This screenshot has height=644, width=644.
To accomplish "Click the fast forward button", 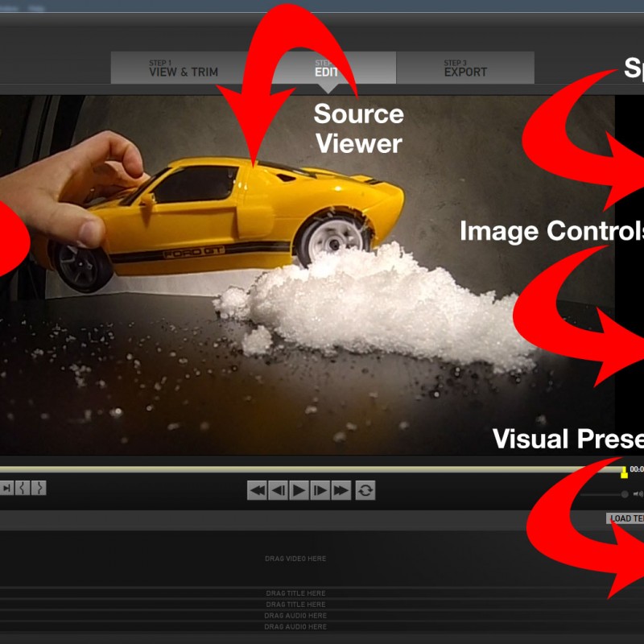I will click(x=341, y=489).
